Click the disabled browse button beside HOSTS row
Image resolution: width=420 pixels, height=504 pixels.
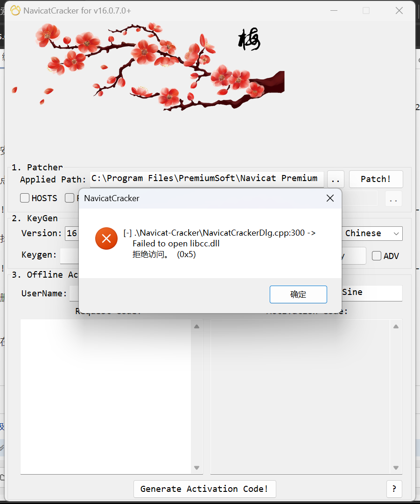pos(394,199)
